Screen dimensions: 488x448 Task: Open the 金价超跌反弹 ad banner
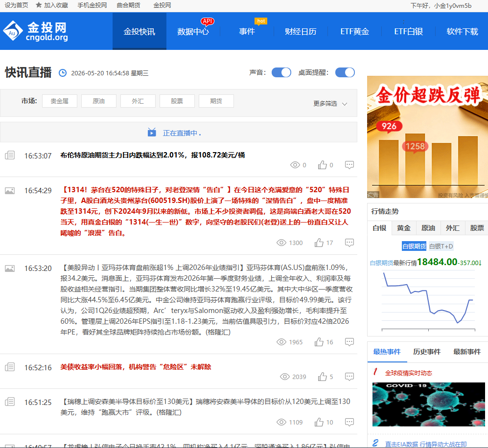[x=428, y=137]
